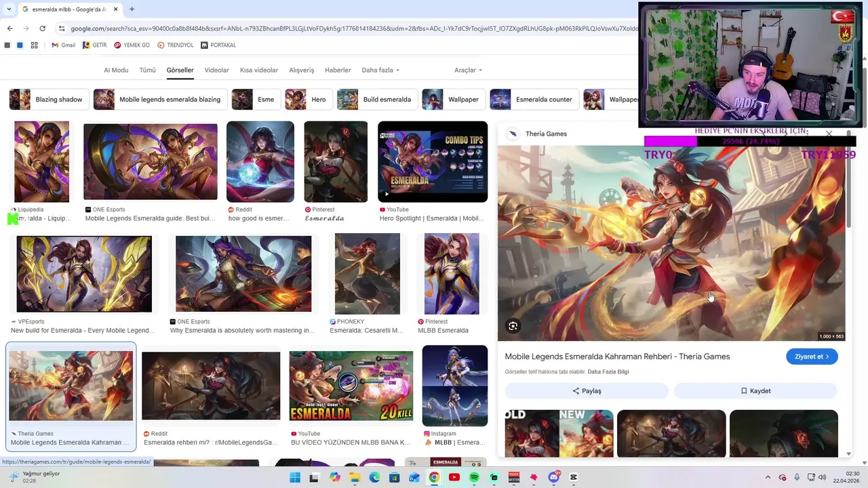Open CapCut from taskbar
Image resolution: width=868 pixels, height=488 pixels.
click(x=574, y=477)
